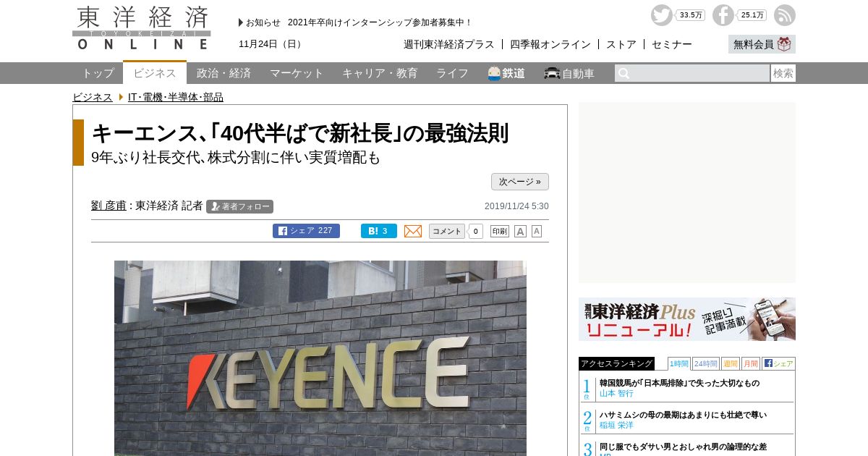
Task: Switch ranking to 月間 tab
Action: coord(750,363)
